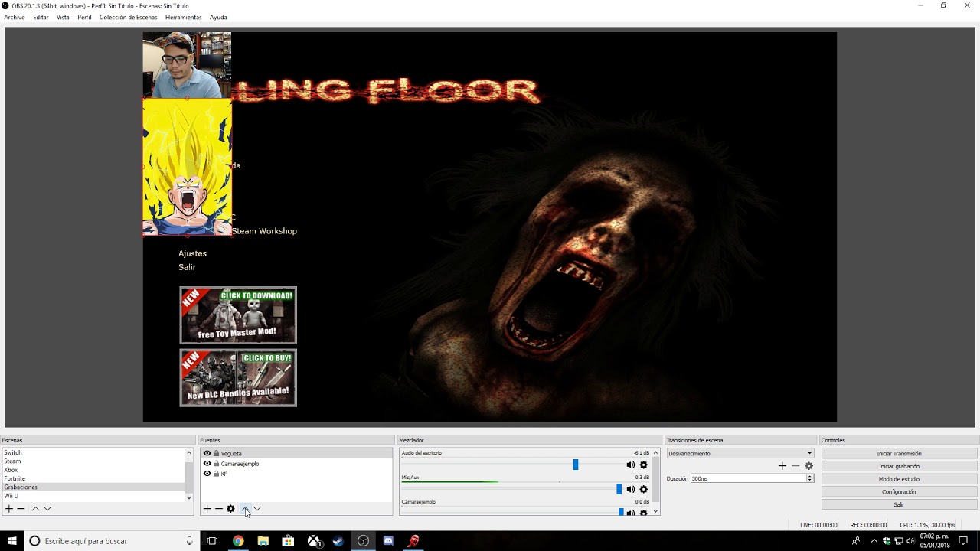
Task: Select the Switch scene
Action: coord(93,453)
